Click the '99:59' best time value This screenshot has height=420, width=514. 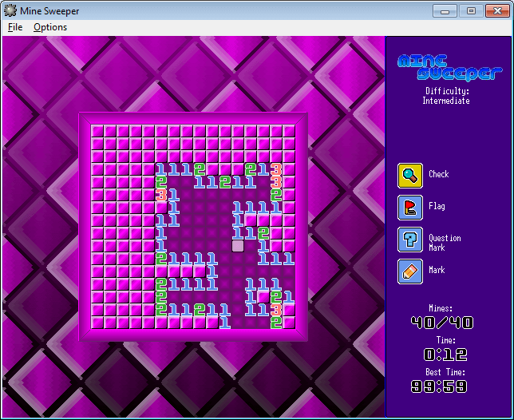coord(439,386)
